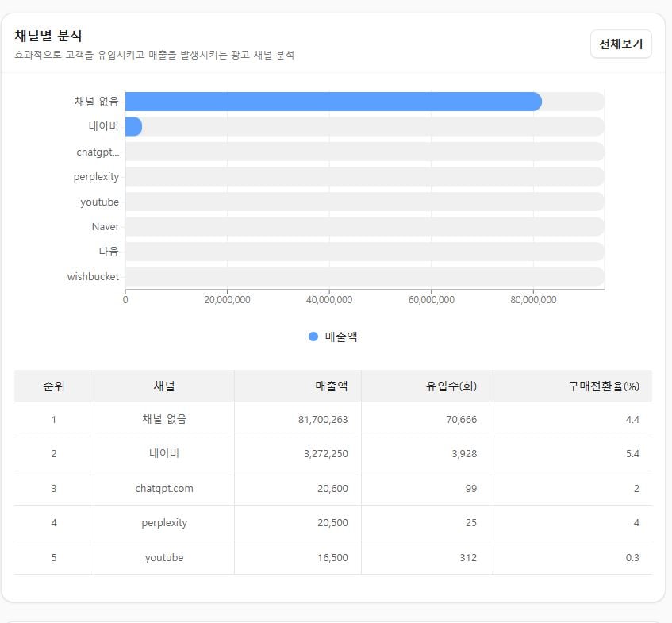
Task: Click the 80,000,000 axis tick label
Action: [x=533, y=300]
